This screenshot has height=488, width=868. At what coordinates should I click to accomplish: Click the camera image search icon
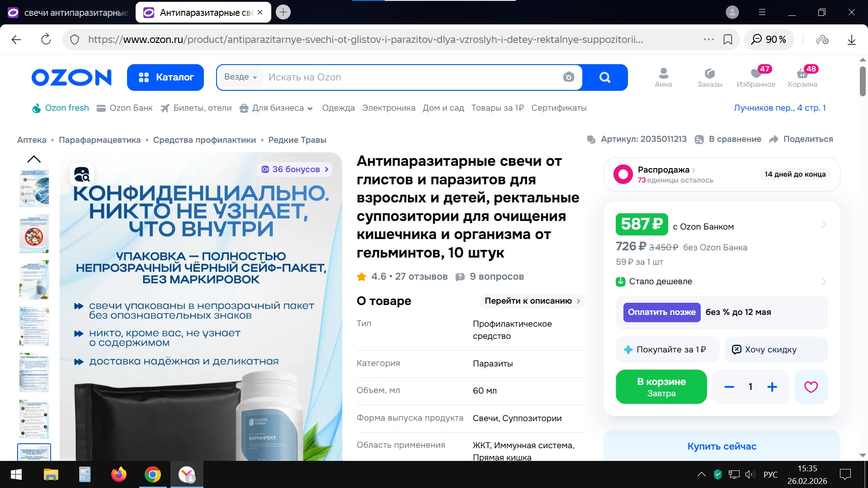coord(568,77)
